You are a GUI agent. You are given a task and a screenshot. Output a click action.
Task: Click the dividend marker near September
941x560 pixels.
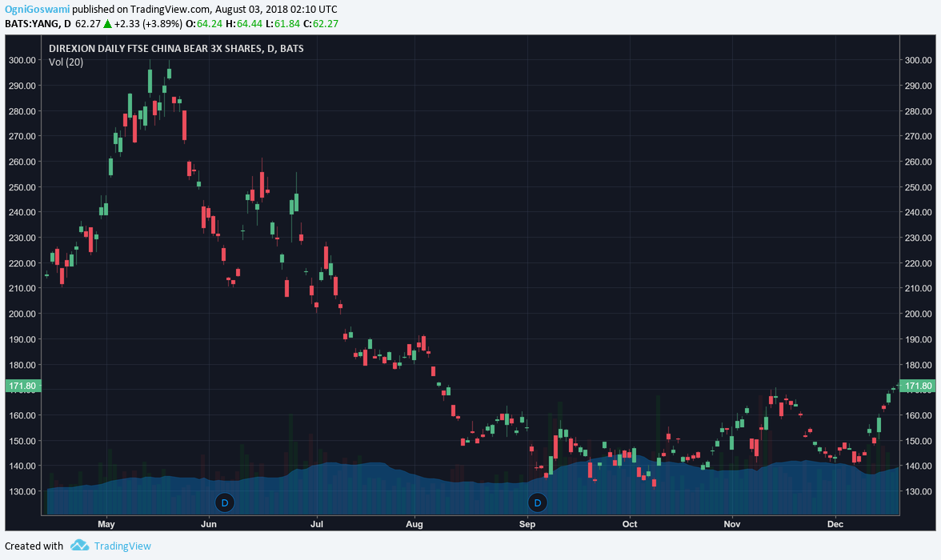point(537,503)
